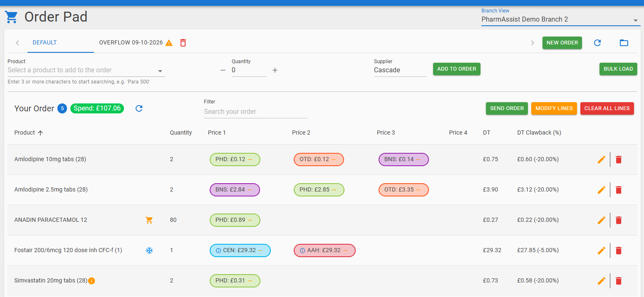Click the Quantity column header
This screenshot has height=297, width=644.
point(181,133)
